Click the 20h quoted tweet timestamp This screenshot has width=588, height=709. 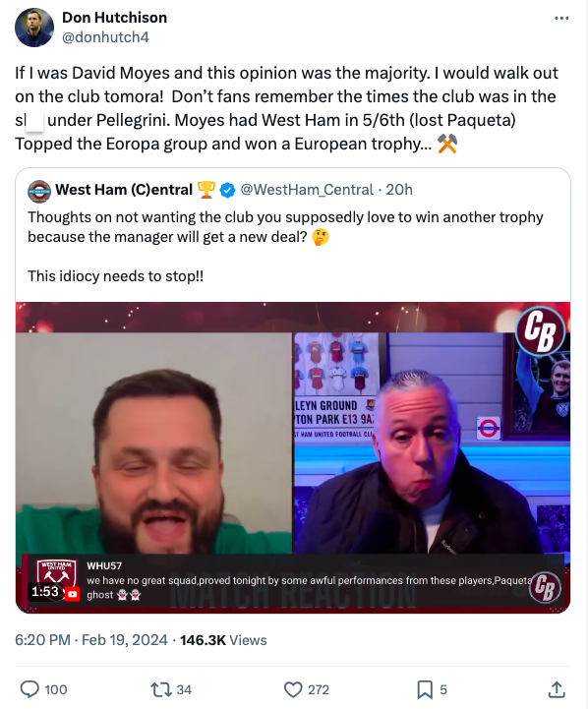[x=398, y=190]
